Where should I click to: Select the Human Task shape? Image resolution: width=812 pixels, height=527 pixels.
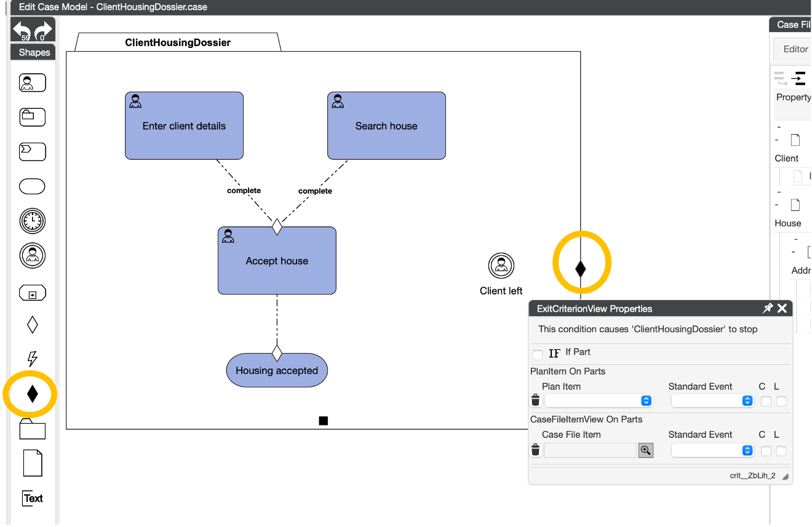[33, 82]
